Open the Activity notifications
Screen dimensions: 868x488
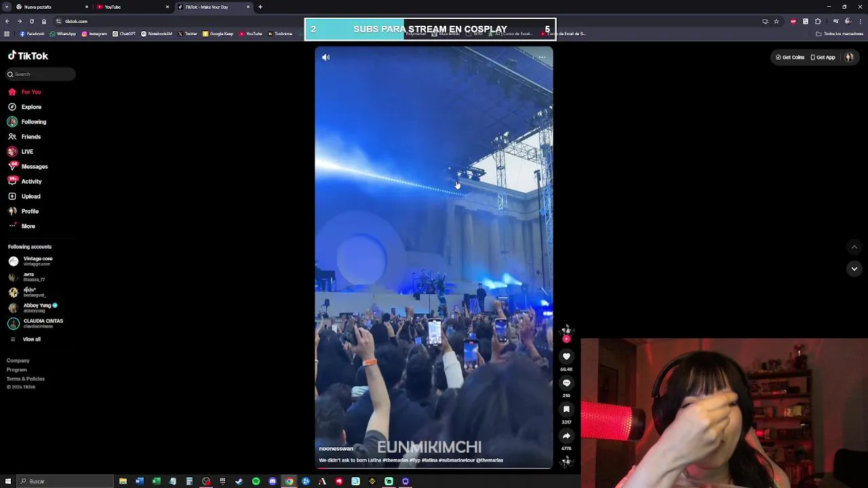(x=25, y=181)
